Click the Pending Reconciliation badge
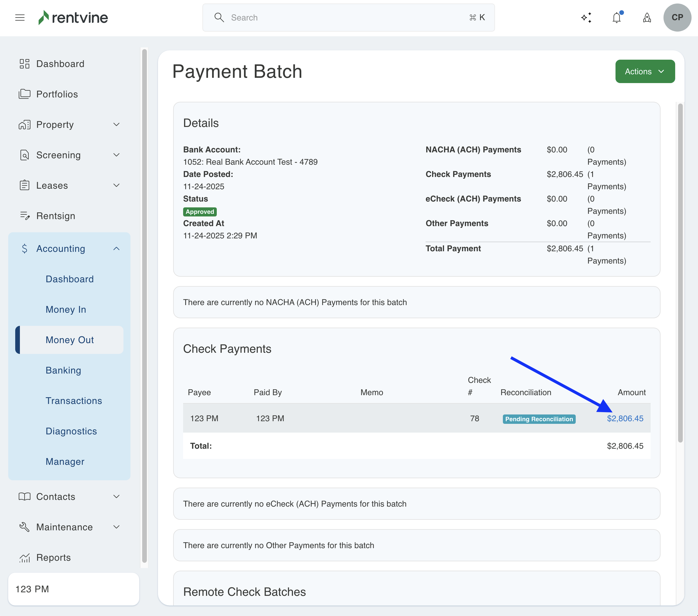Viewport: 698px width, 616px height. 539,419
